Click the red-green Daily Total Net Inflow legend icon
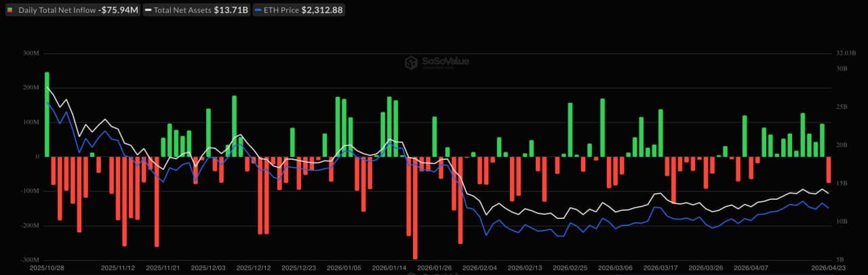The width and height of the screenshot is (868, 275). [x=9, y=11]
